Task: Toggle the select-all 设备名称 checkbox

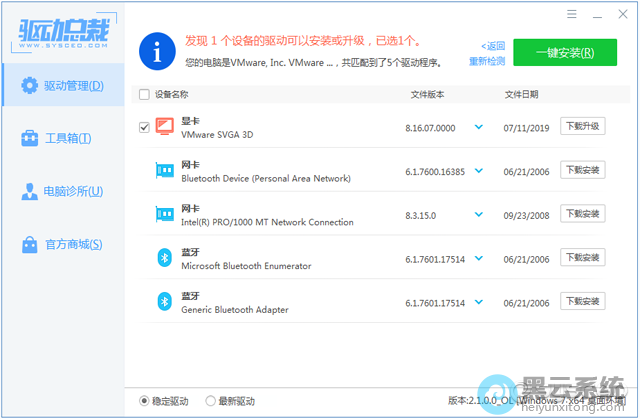Action: [x=144, y=95]
